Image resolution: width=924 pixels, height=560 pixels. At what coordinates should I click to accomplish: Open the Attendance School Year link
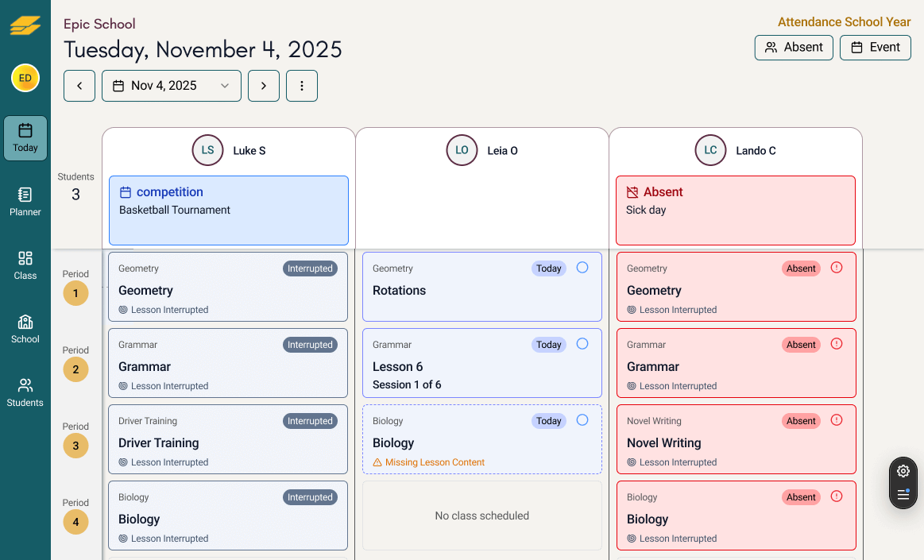[x=844, y=22]
